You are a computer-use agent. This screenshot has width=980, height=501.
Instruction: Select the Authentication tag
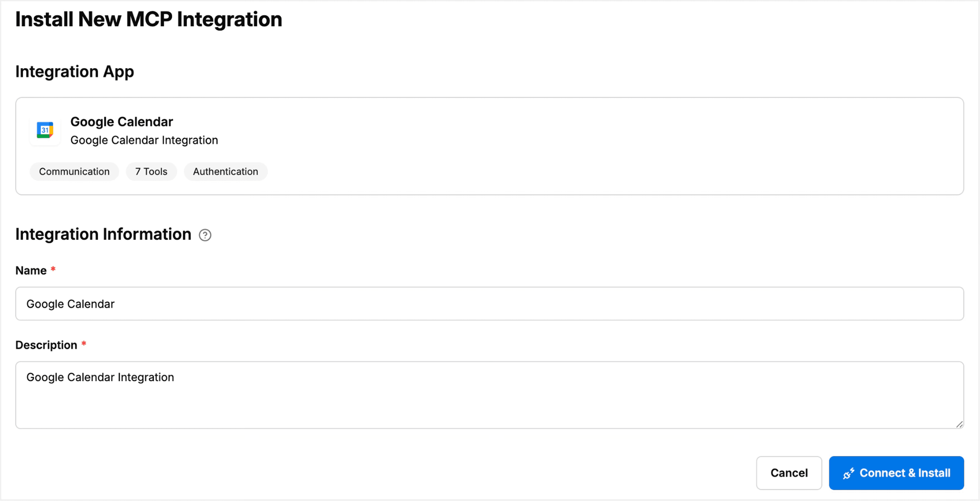[225, 171]
